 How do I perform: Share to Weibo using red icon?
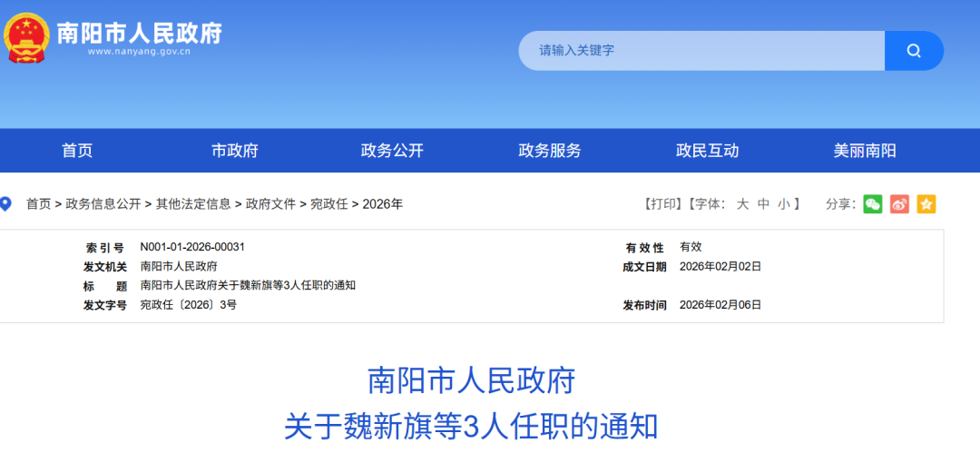899,204
